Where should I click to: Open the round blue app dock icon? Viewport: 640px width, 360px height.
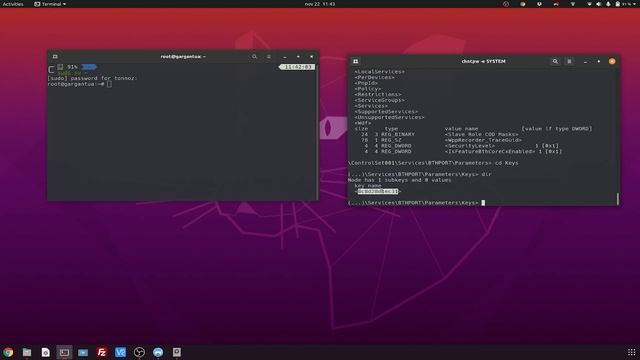tap(158, 352)
